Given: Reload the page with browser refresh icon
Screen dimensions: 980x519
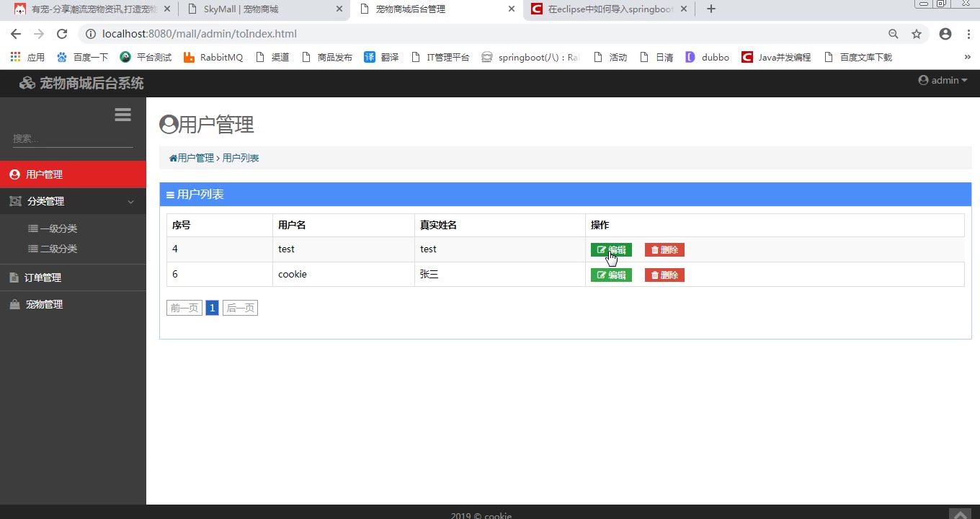Looking at the screenshot, I should (x=62, y=34).
